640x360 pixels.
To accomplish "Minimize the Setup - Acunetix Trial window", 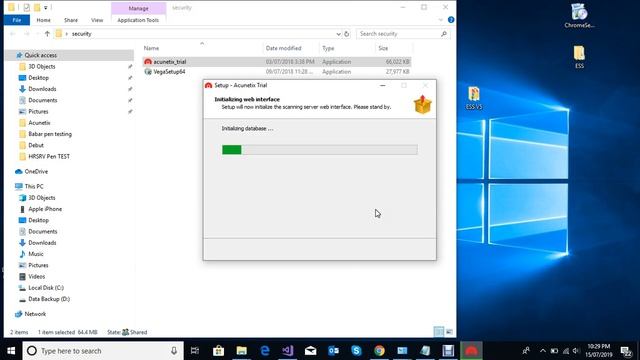I will [382, 85].
